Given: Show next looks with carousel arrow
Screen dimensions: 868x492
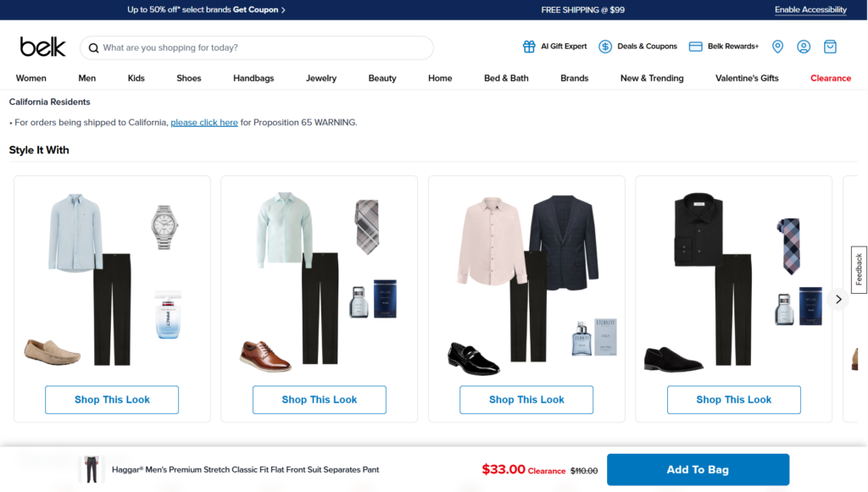Looking at the screenshot, I should (x=838, y=299).
